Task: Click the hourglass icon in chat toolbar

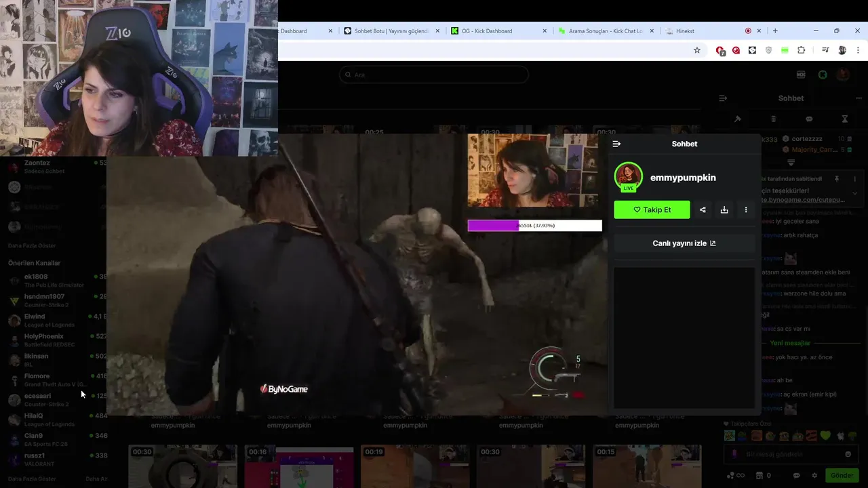Action: 845,119
